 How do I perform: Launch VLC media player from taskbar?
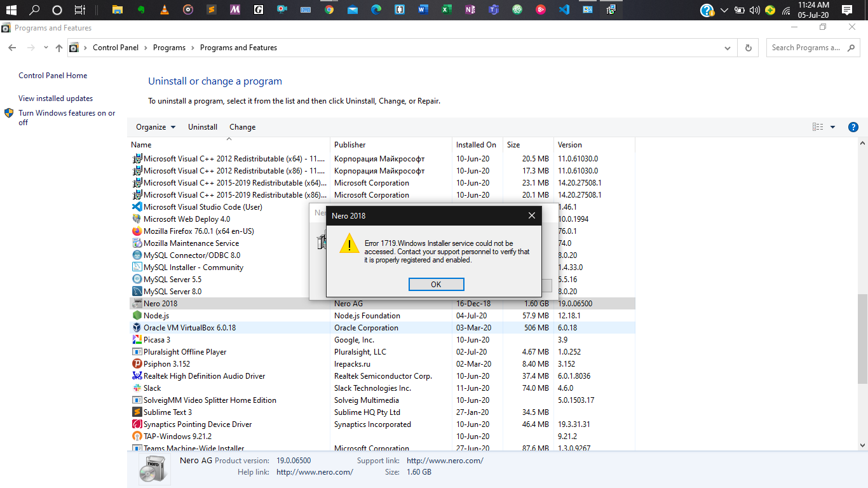pyautogui.click(x=164, y=10)
